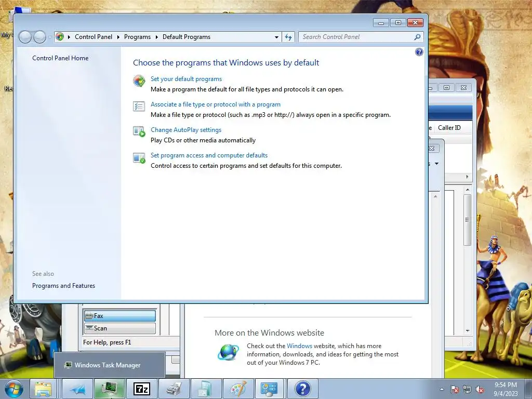The height and width of the screenshot is (399, 532).
Task: Close the Default Programs window
Action: (x=415, y=23)
